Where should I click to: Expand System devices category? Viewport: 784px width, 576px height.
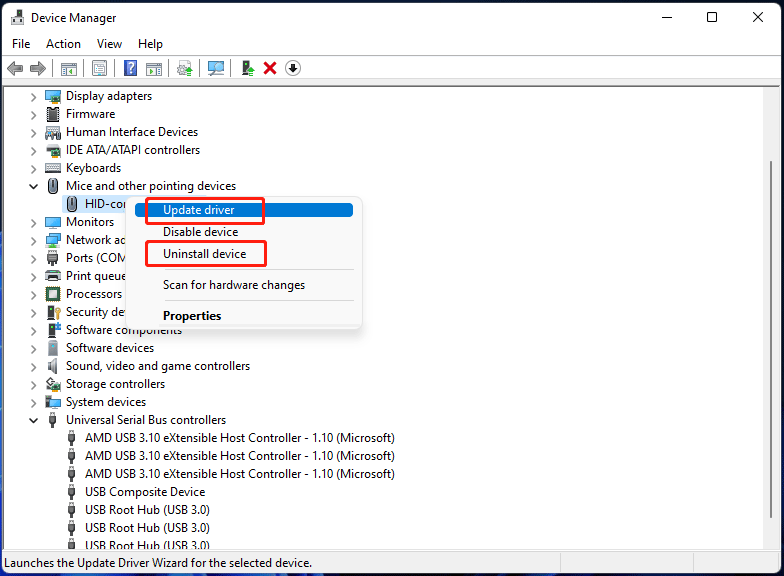34,402
